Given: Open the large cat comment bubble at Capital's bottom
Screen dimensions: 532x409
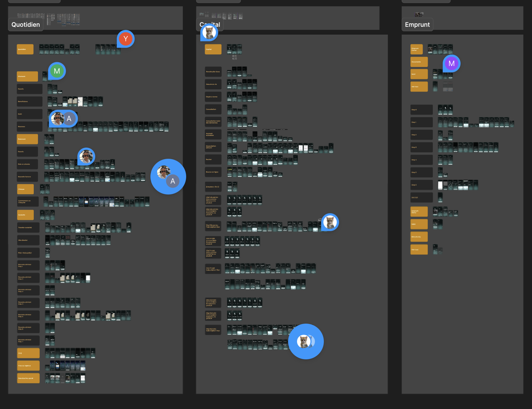Looking at the screenshot, I should click(306, 341).
